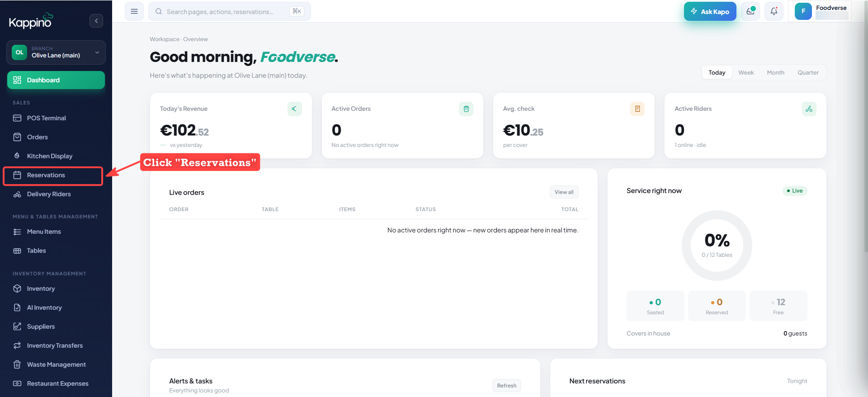Click the Waste Management trash icon

(x=17, y=364)
